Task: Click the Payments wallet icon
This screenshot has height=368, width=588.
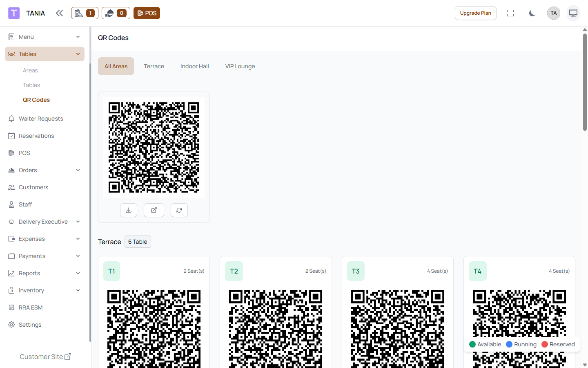Action: [x=11, y=256]
